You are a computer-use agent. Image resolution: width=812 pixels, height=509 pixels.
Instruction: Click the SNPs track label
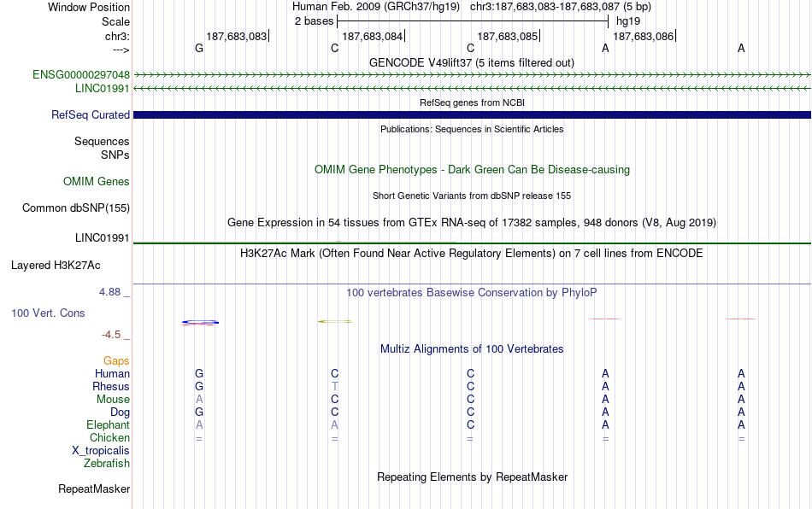[115, 155]
